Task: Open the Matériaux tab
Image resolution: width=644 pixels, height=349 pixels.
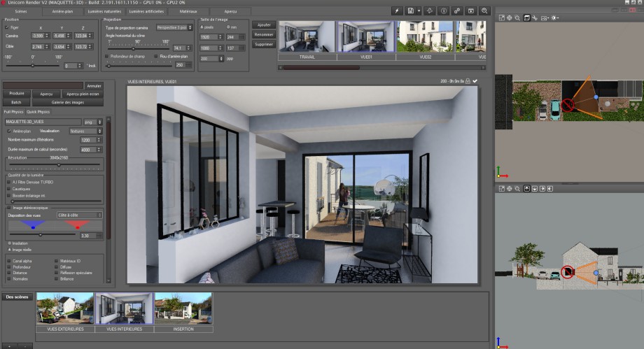Action: tap(188, 12)
